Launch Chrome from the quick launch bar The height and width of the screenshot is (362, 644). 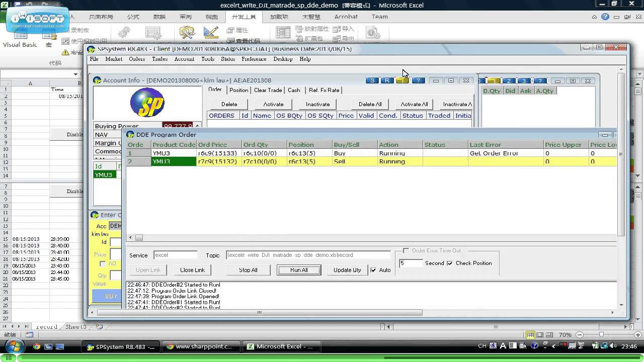tap(36, 346)
